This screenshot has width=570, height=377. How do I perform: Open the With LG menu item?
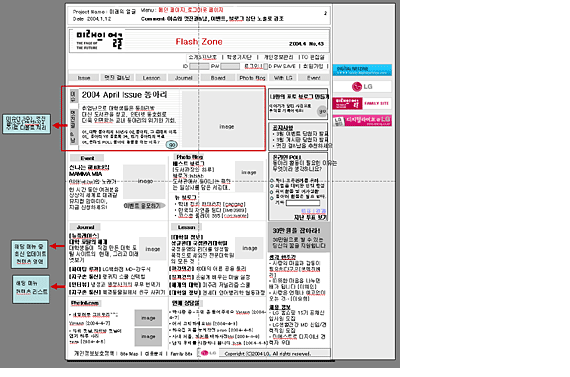(283, 78)
